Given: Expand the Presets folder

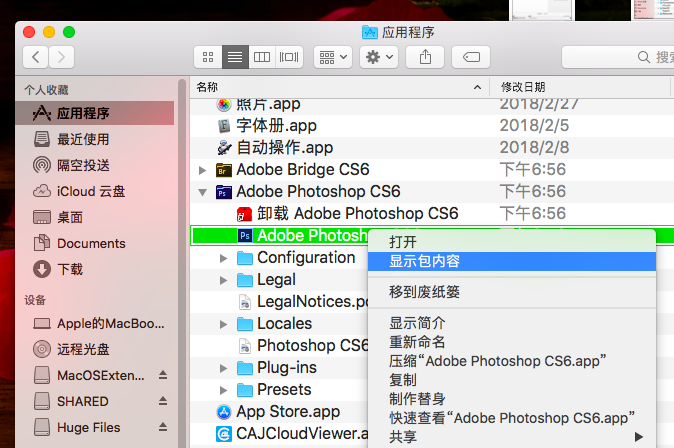Looking at the screenshot, I should click(x=223, y=390).
